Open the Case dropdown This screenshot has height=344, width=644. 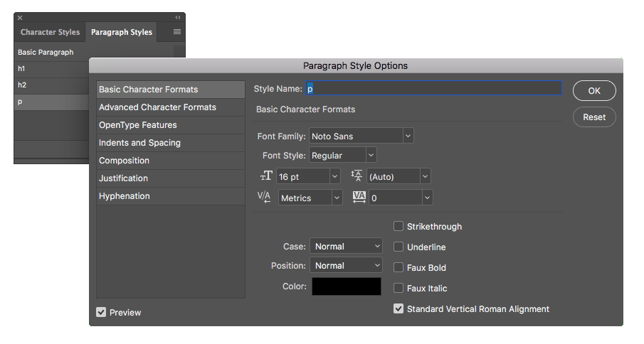coord(347,247)
